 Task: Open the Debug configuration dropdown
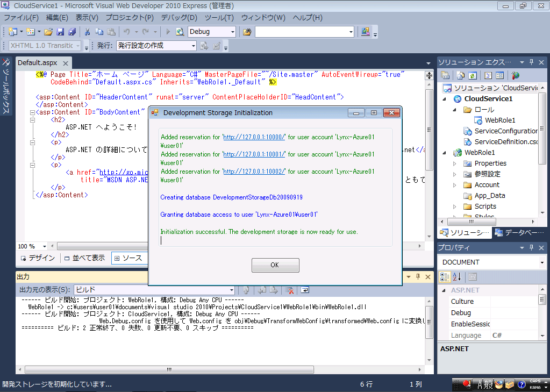pos(232,32)
